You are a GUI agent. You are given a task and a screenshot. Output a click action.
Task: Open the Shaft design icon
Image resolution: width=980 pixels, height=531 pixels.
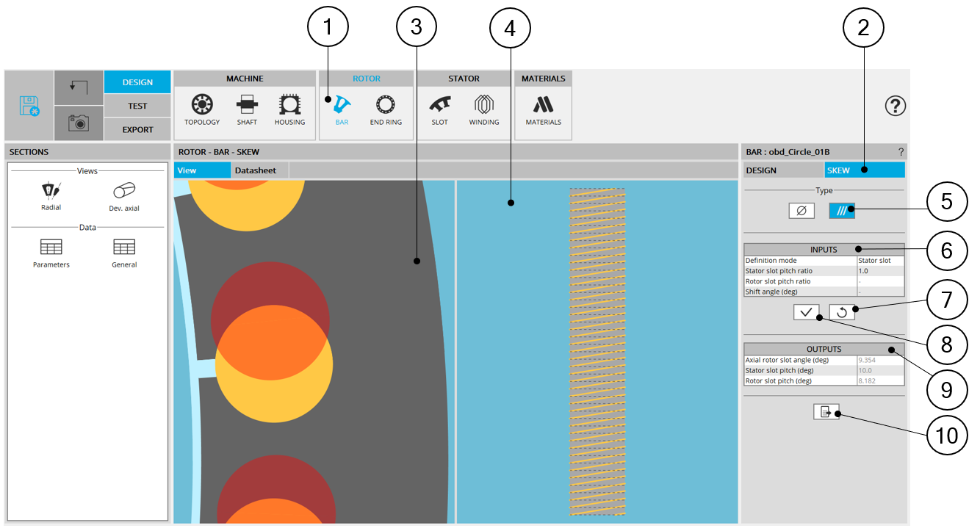pos(247,107)
